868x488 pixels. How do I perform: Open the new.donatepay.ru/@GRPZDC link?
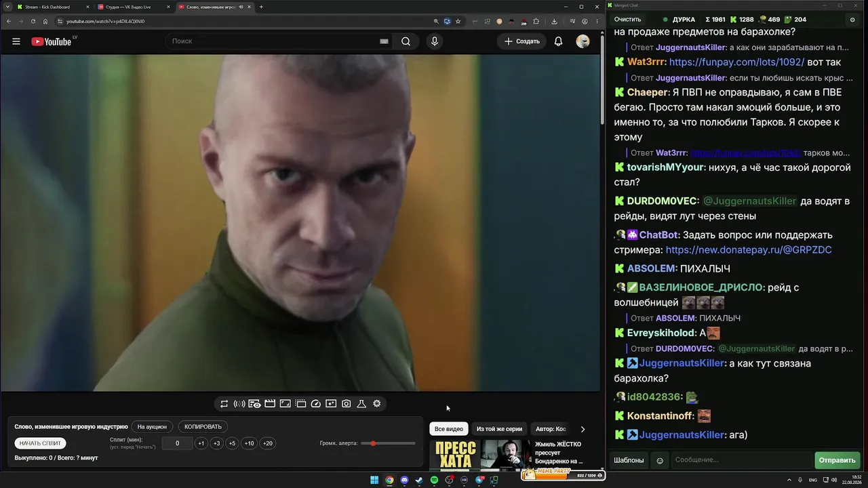coord(749,250)
